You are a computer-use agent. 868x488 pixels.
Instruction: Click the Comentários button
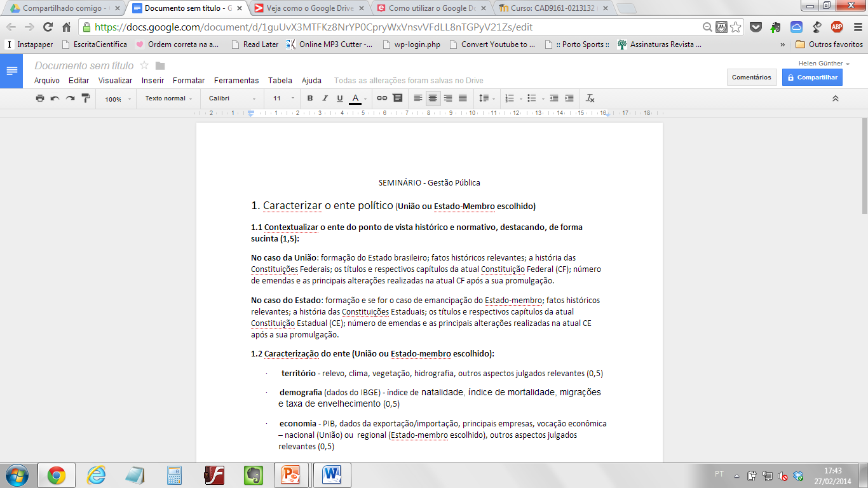(751, 77)
